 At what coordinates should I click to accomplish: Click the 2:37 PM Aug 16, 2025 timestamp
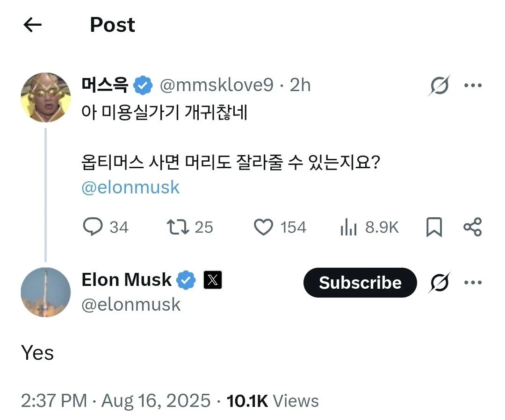(x=115, y=401)
